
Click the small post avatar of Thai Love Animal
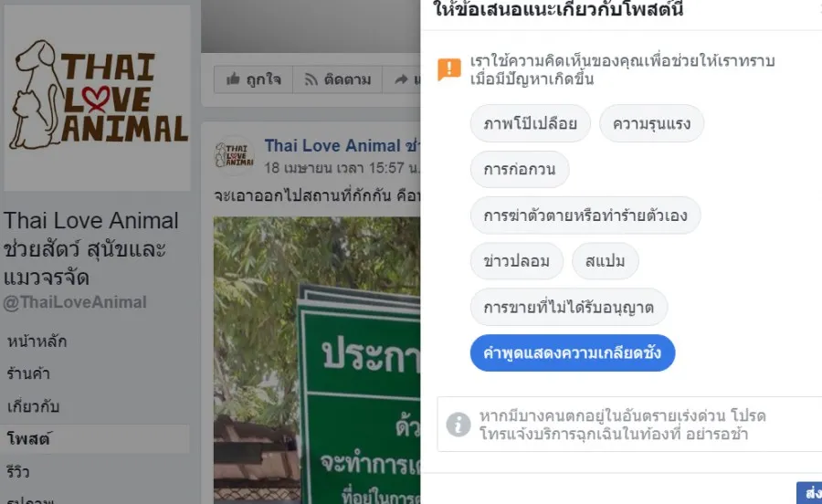[x=235, y=155]
